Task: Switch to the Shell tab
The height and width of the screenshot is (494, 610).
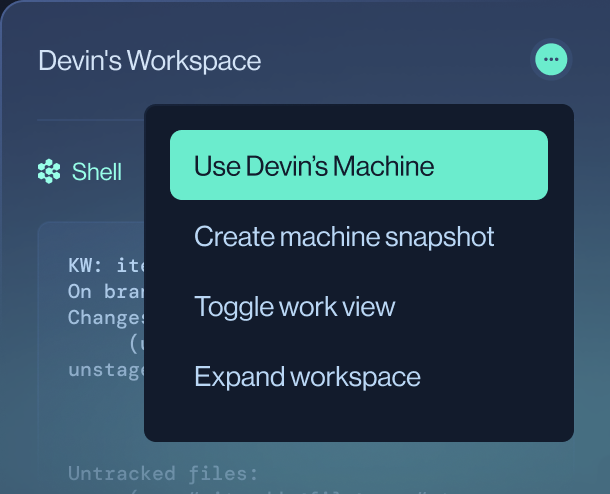Action: pos(96,172)
